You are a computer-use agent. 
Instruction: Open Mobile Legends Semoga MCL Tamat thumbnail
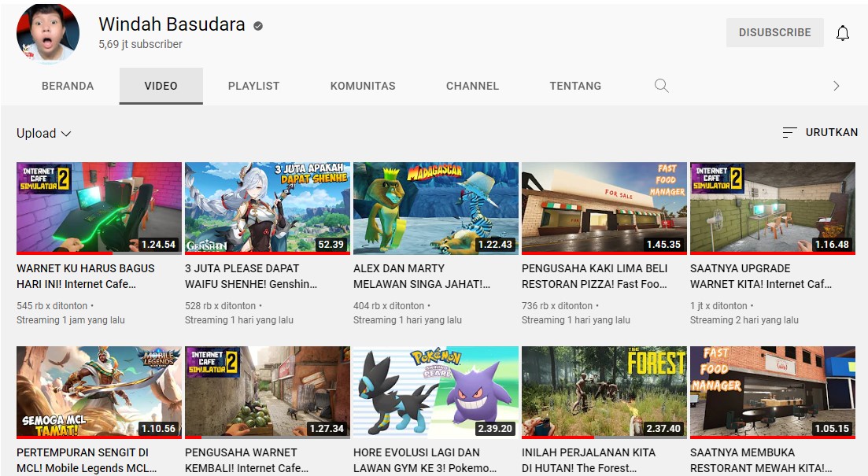[99, 393]
